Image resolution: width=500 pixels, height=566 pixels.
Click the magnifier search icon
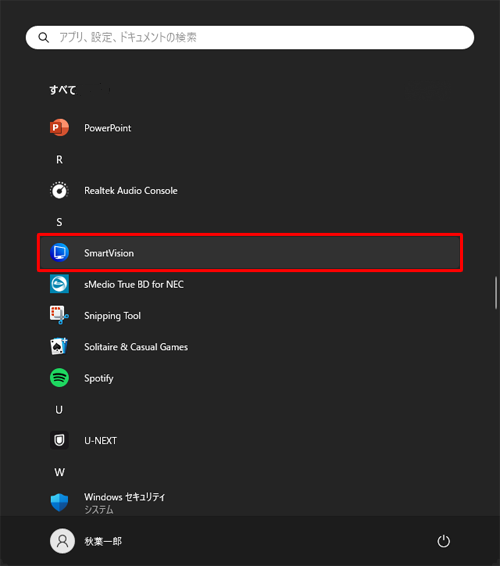tap(44, 38)
